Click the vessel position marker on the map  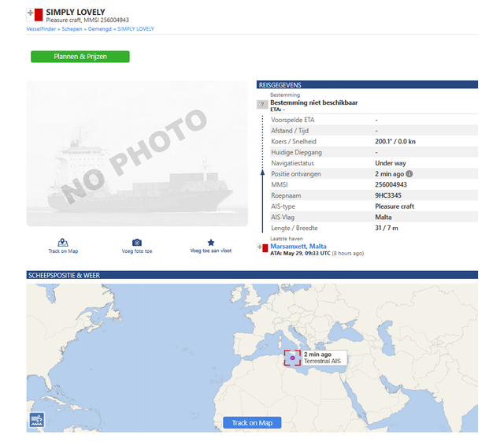[x=292, y=358]
